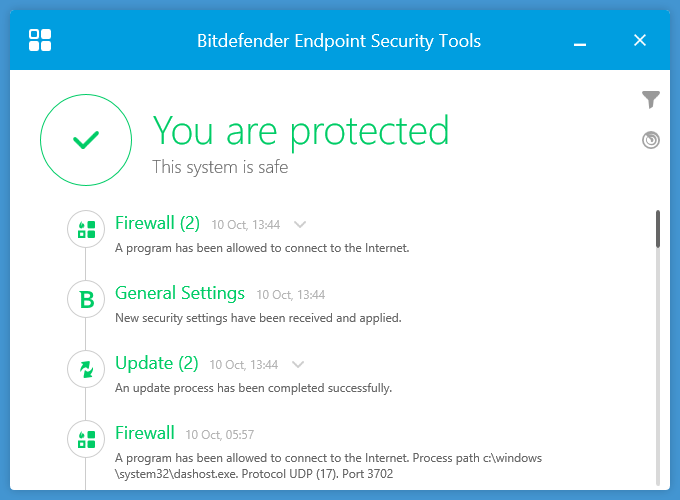
Task: Click the round scan icon below the filter
Action: tap(651, 140)
